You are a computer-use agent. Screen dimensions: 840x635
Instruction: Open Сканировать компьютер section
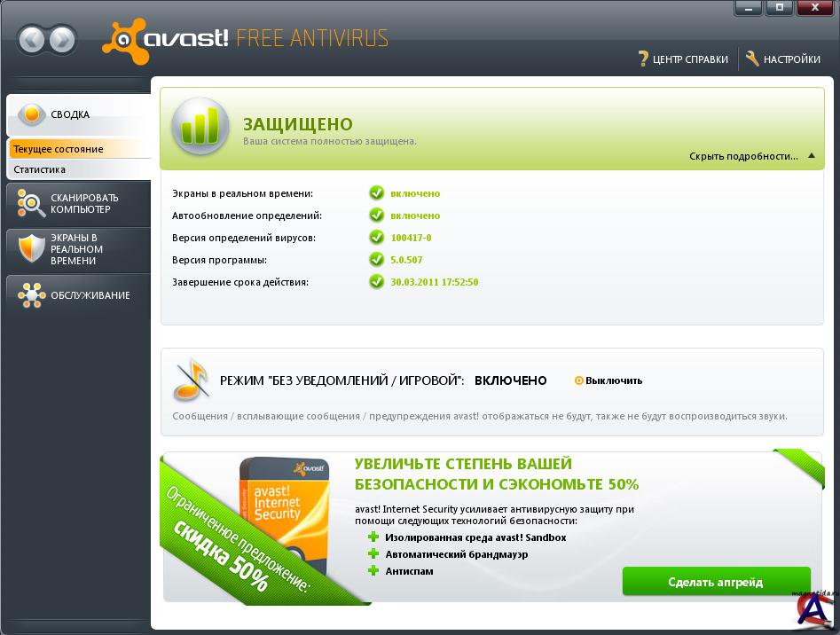tap(79, 203)
